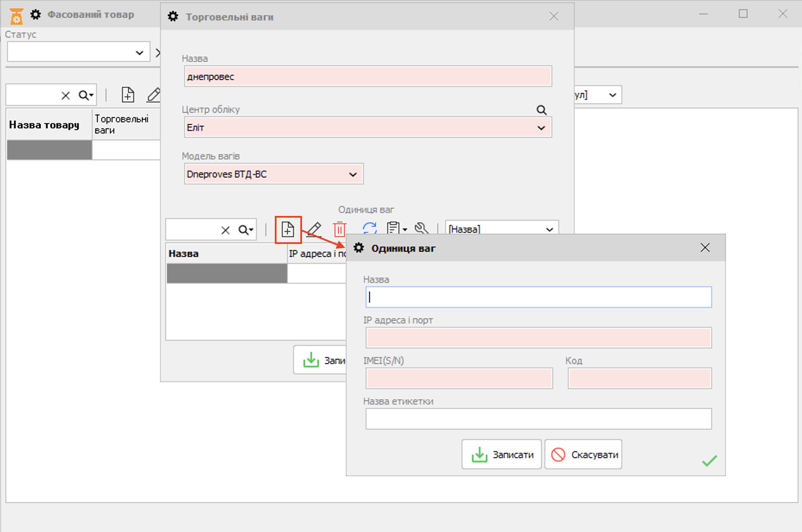Focus the IMEI(S/N) text field
The height and width of the screenshot is (532, 802).
point(459,378)
